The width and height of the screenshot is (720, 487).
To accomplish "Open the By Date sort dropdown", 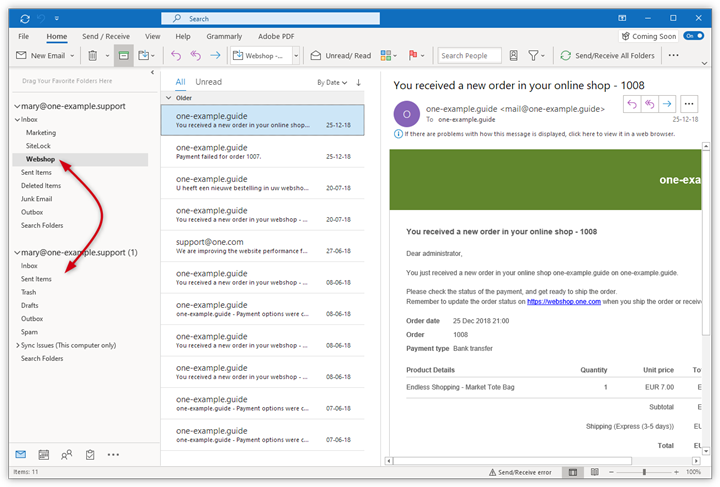I will click(x=332, y=82).
